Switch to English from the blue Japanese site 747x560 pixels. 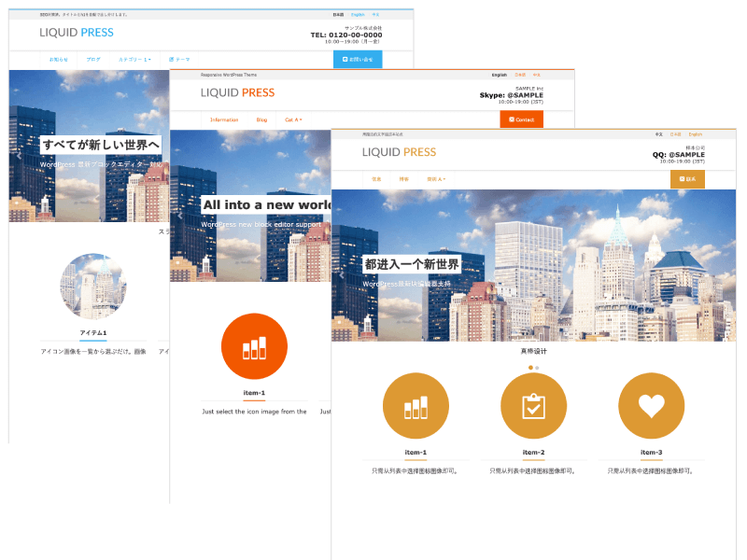point(358,15)
